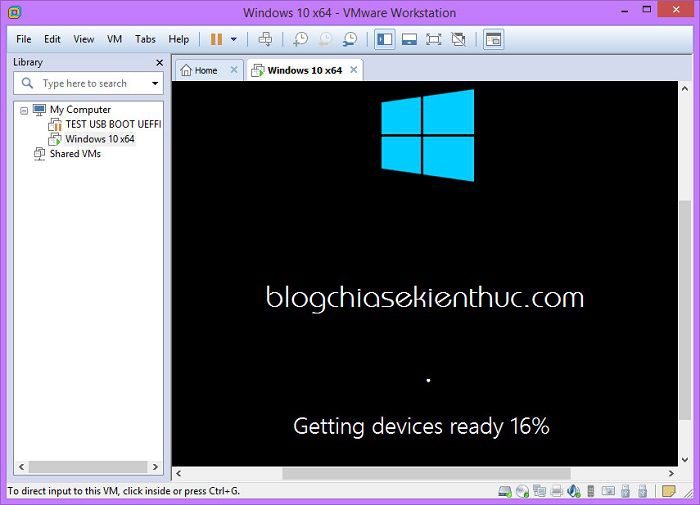Select Windows 10 x64 in the Library tree

coord(100,139)
